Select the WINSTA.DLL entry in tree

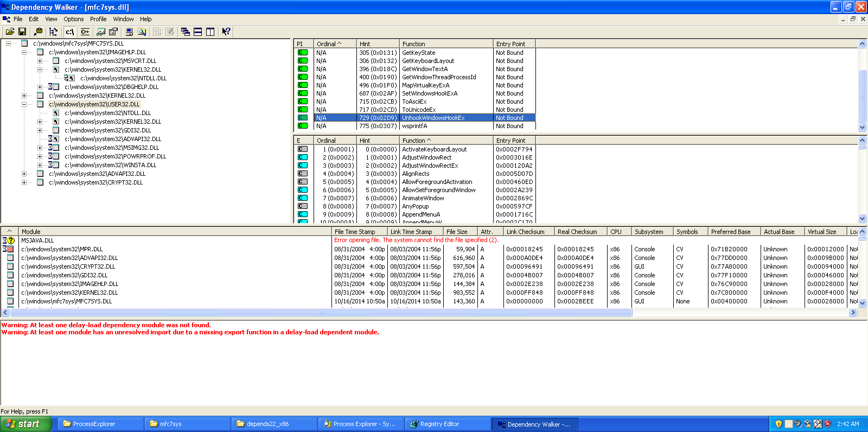110,165
